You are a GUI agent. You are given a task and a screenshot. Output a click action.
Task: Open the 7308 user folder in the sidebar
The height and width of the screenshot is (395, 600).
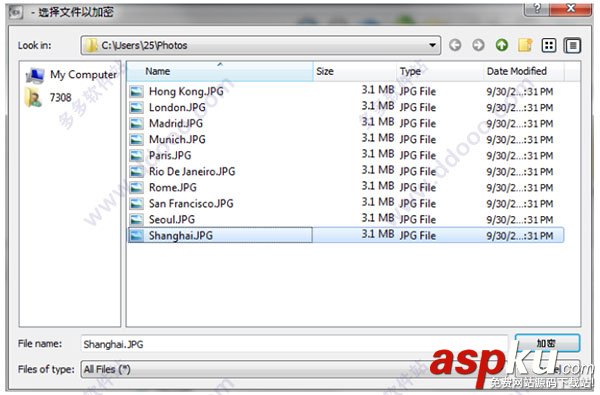tap(33, 97)
